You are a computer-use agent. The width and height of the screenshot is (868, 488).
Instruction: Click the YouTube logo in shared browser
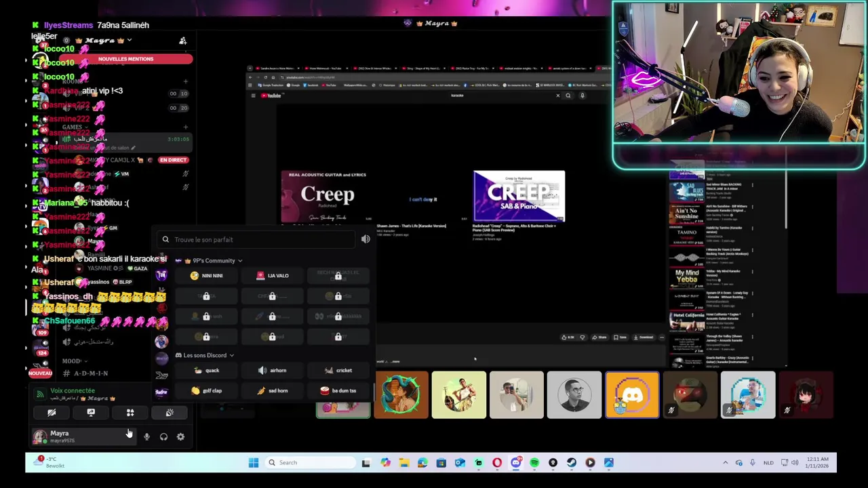(x=271, y=96)
